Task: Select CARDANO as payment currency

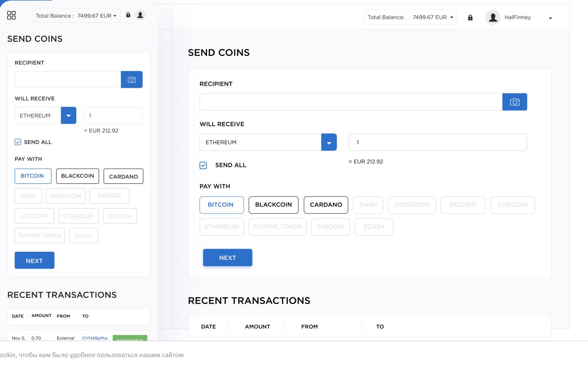Action: click(326, 205)
